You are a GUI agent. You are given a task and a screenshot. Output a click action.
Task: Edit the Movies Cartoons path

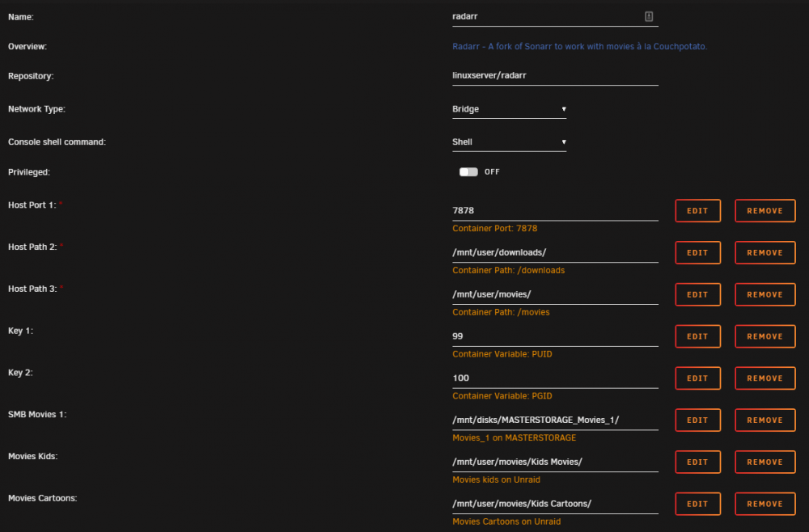tap(697, 504)
